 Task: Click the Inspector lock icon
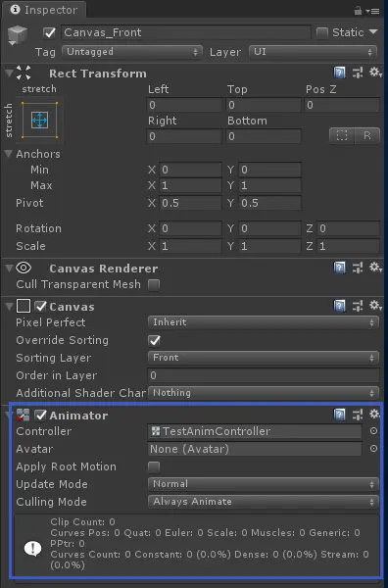[x=358, y=11]
